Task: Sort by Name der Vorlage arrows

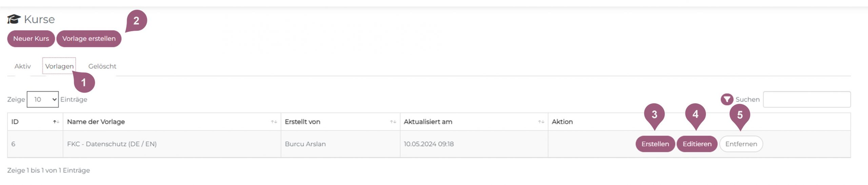Action: click(x=274, y=122)
